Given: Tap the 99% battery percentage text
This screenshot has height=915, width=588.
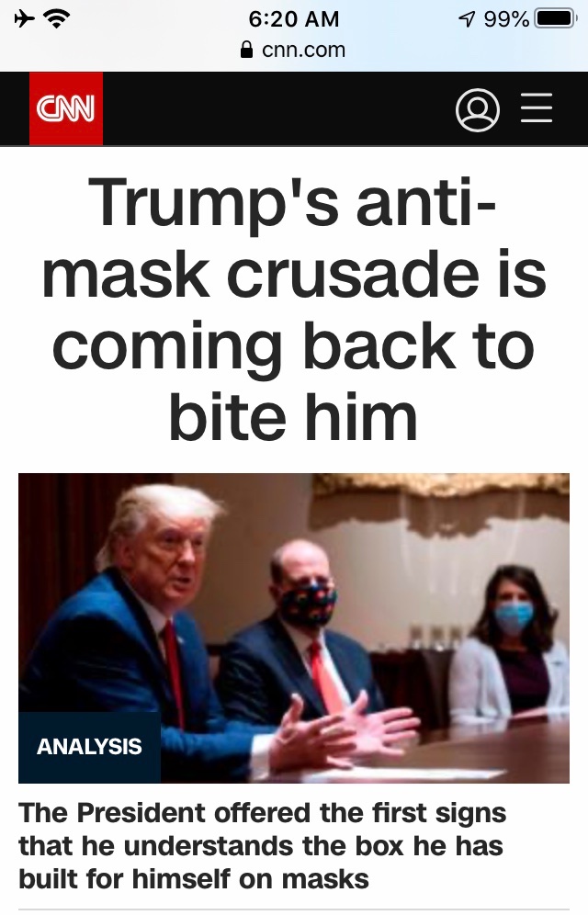Looking at the screenshot, I should coord(506,19).
